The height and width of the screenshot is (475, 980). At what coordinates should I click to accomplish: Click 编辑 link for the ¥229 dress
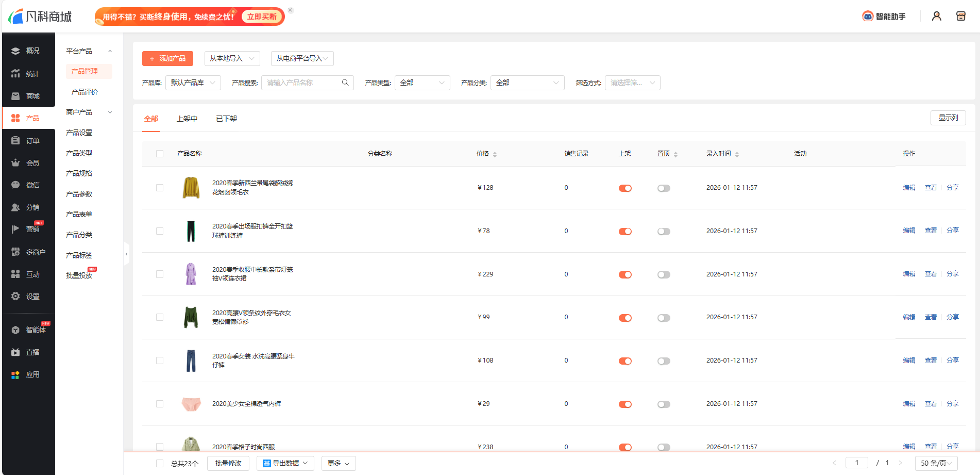909,274
